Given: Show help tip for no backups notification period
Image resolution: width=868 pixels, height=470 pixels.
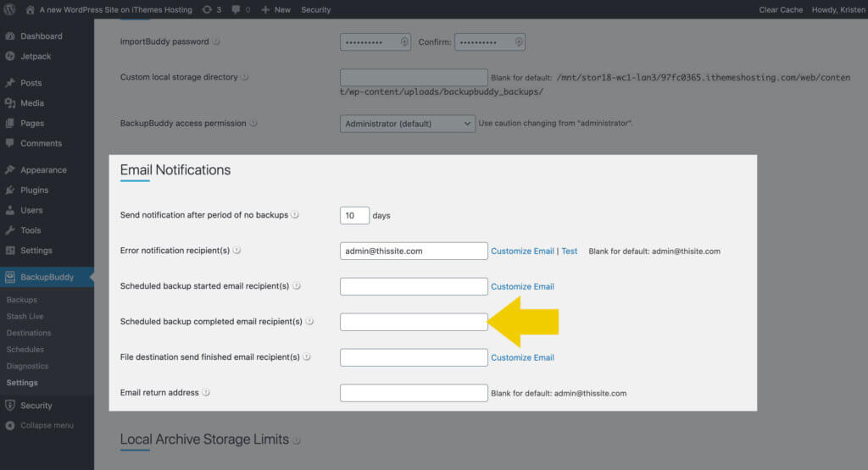Looking at the screenshot, I should [x=295, y=214].
